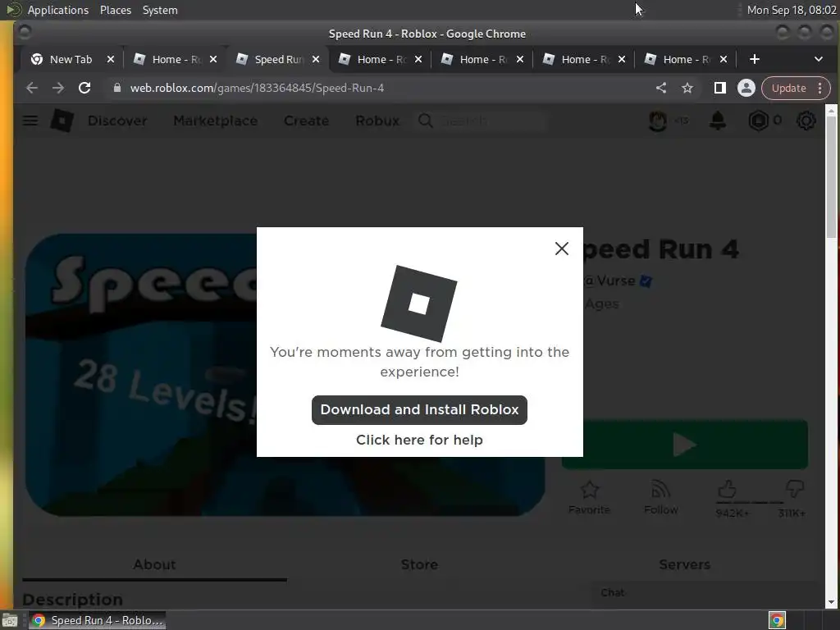Open Discover in Roblox header

click(x=117, y=121)
